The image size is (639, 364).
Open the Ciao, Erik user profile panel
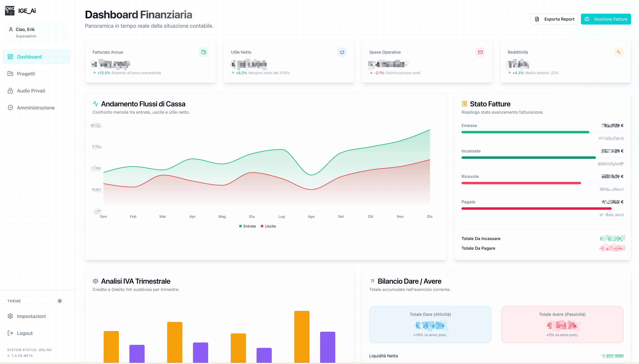(x=36, y=32)
